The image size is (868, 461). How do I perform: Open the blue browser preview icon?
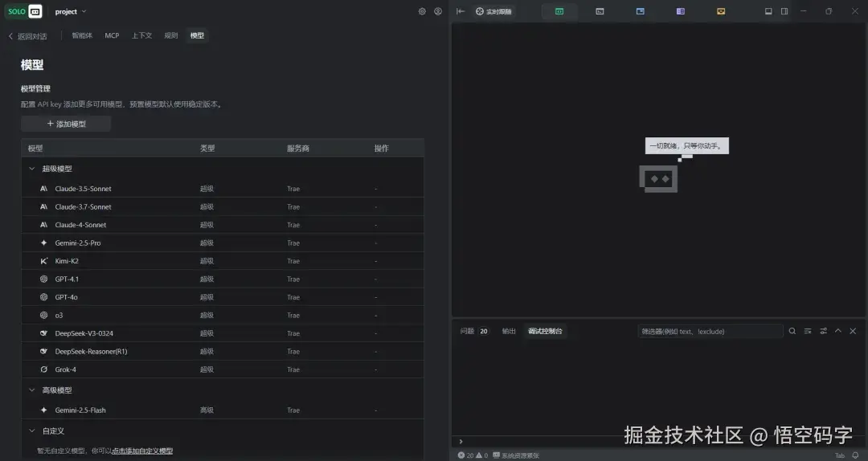(640, 11)
